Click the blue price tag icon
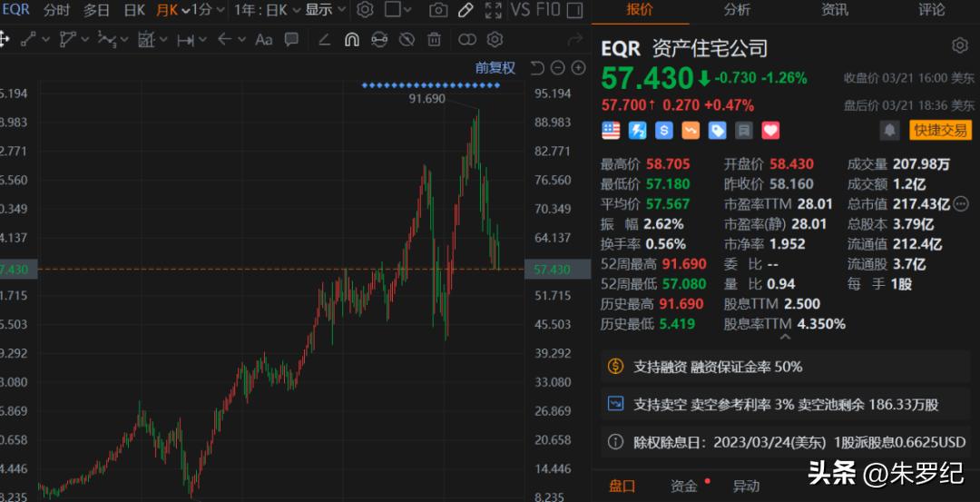The height and width of the screenshot is (502, 980). (718, 130)
